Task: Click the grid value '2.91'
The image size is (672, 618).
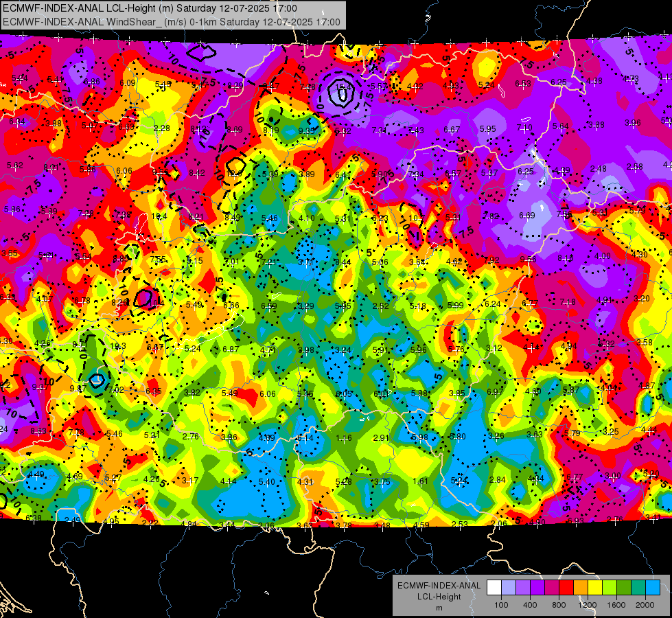Action: click(x=381, y=438)
